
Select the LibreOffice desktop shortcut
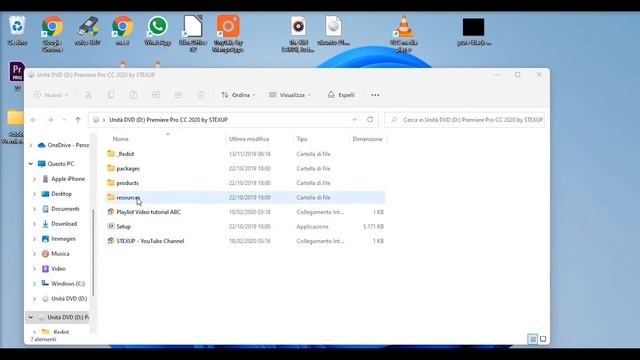(x=193, y=33)
